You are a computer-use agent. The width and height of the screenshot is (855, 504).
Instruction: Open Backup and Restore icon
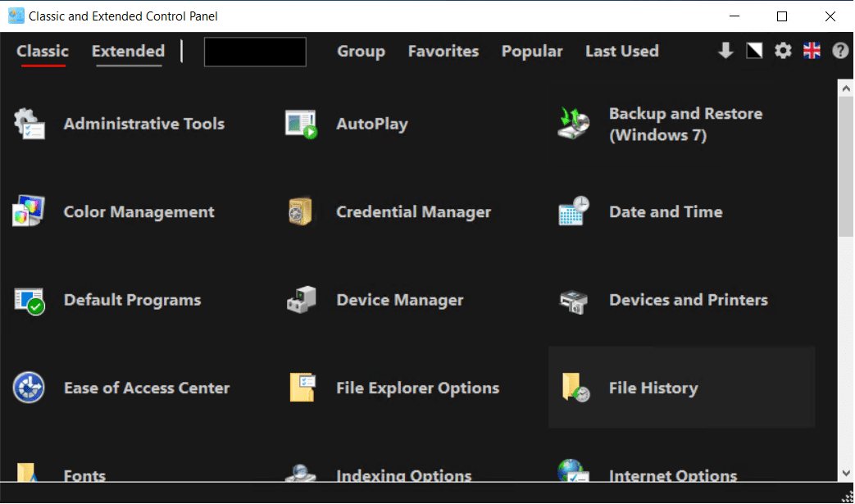point(574,124)
